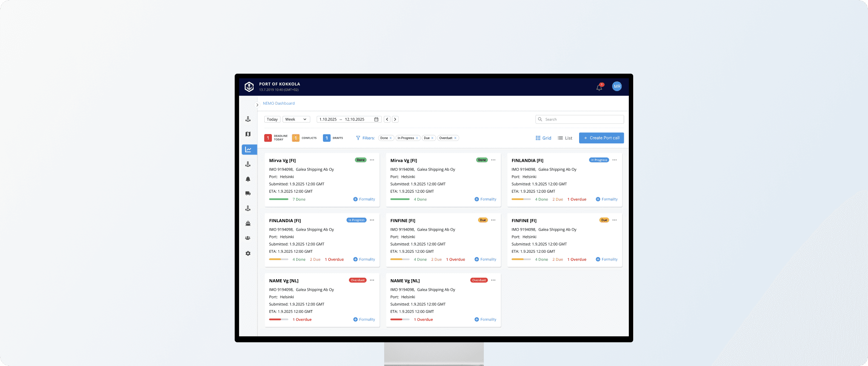Screen dimensions: 868x366
Task: Click the green progress bar beside 4 Done on Mirva Vg
Action: 400,199
